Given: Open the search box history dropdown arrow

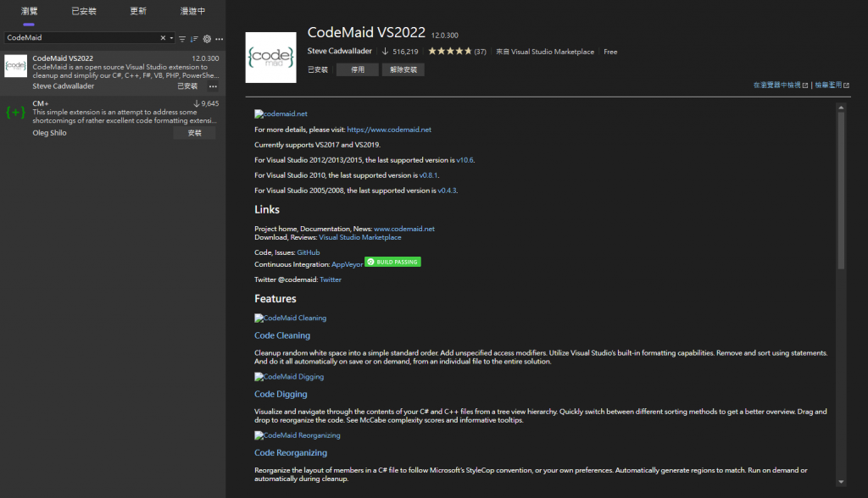Looking at the screenshot, I should coord(171,38).
